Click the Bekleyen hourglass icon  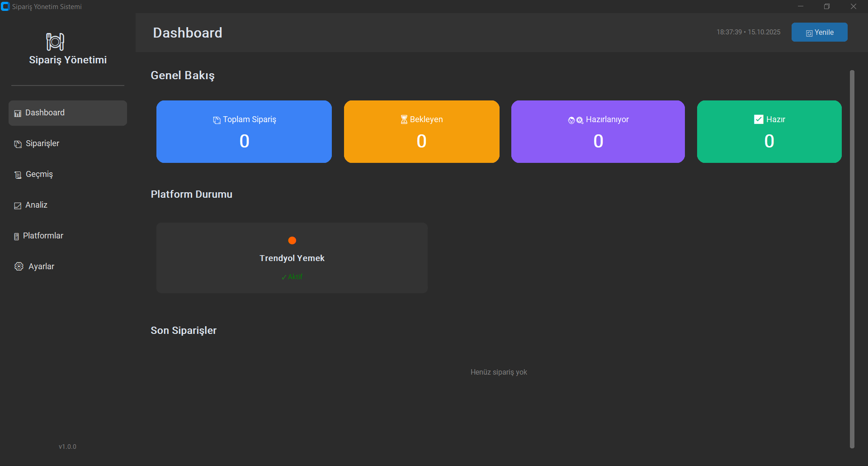click(404, 119)
